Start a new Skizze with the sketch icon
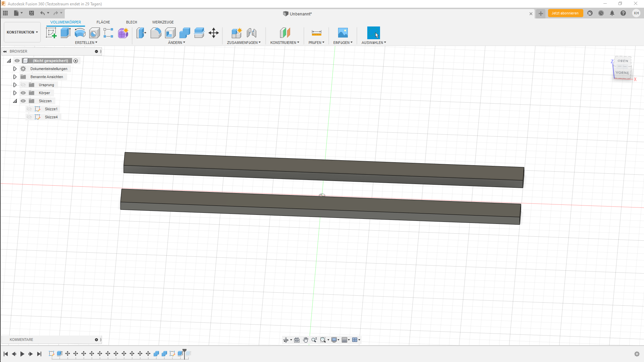 click(51, 33)
